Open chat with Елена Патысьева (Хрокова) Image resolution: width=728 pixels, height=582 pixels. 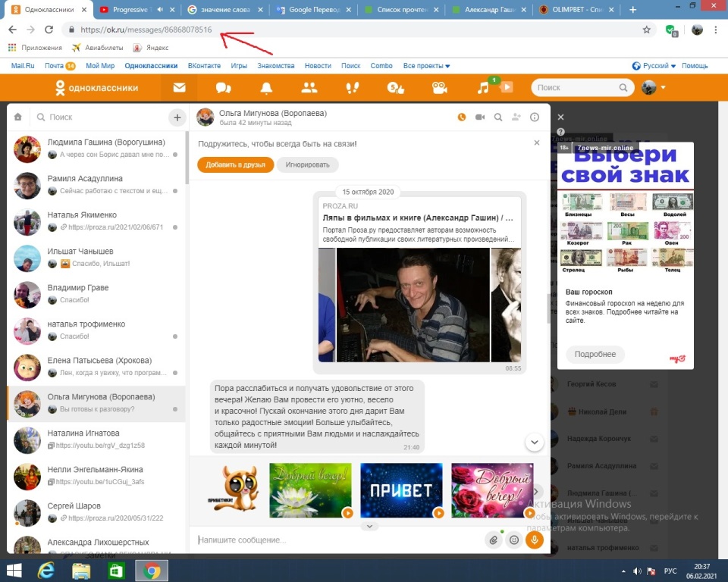tap(96, 367)
